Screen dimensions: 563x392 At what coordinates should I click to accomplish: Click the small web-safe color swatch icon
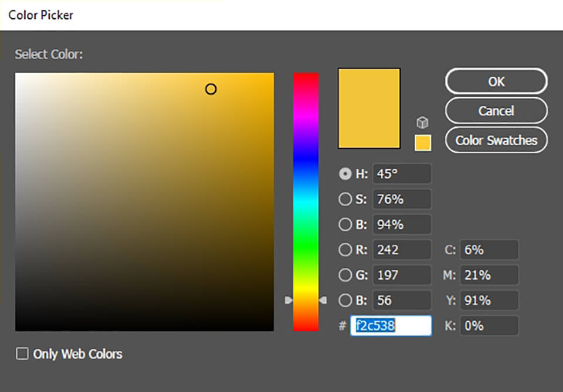422,142
